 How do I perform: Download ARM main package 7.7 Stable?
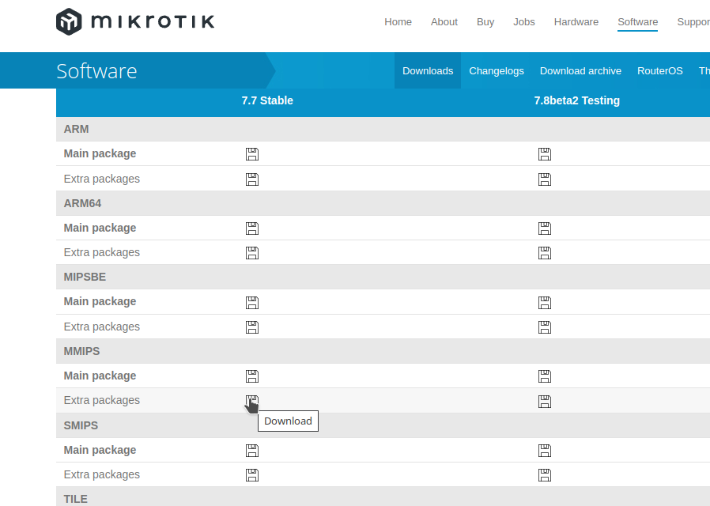click(252, 154)
